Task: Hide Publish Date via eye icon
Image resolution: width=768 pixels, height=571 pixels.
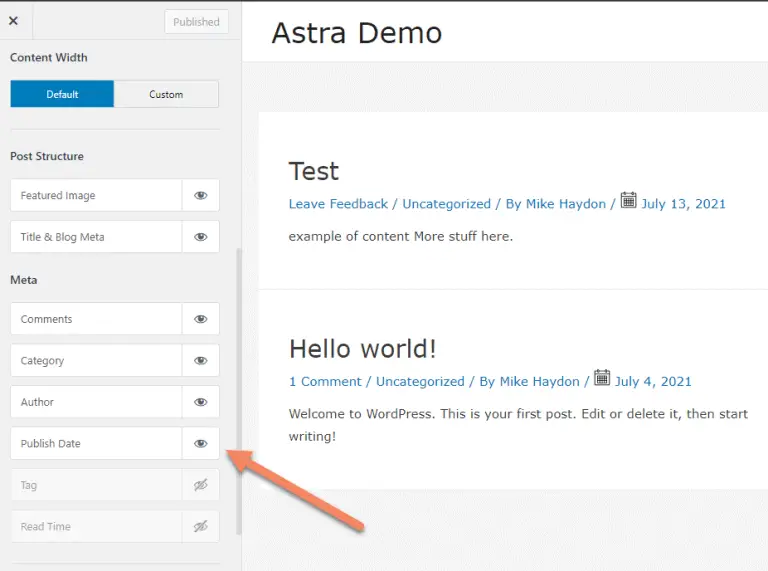Action: 200,444
